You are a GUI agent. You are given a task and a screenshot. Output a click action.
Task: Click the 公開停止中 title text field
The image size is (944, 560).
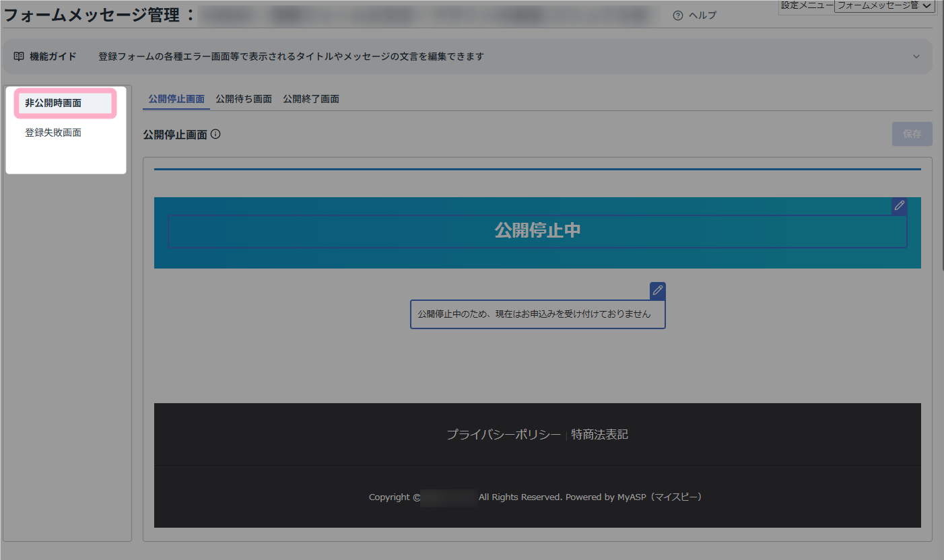click(537, 231)
